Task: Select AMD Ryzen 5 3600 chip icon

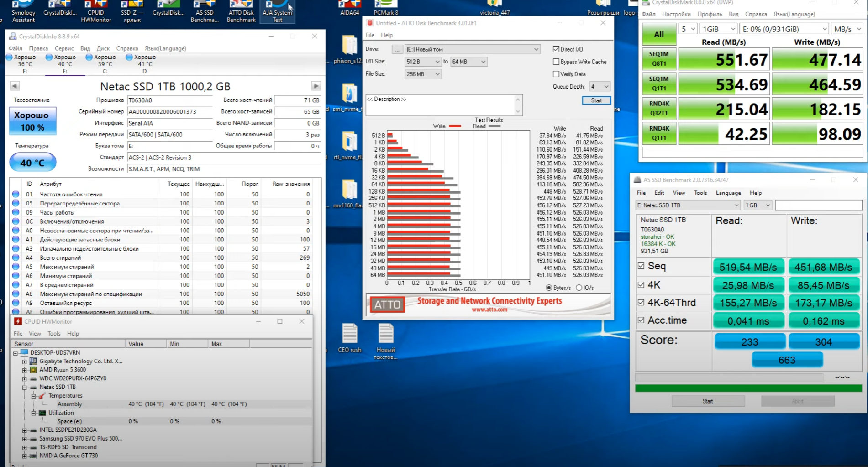Action: pos(33,370)
